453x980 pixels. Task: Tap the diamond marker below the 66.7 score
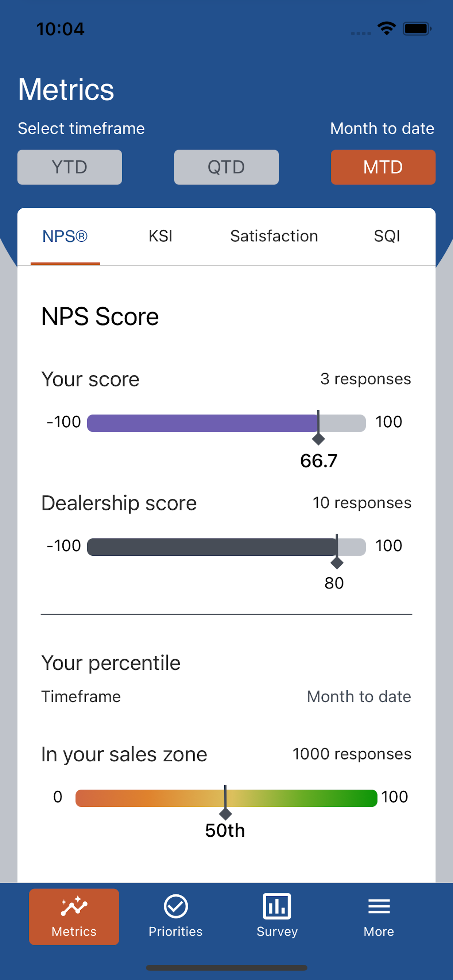click(x=318, y=439)
